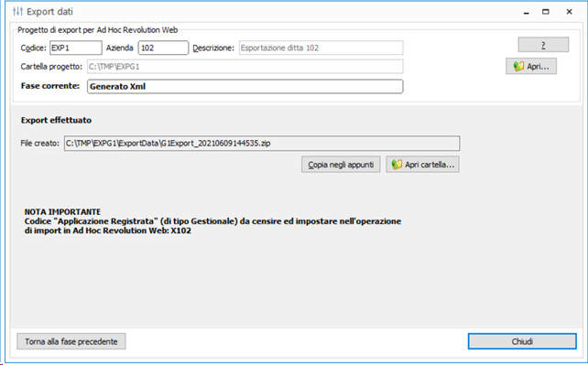Maximize the Export dati window

pos(546,12)
